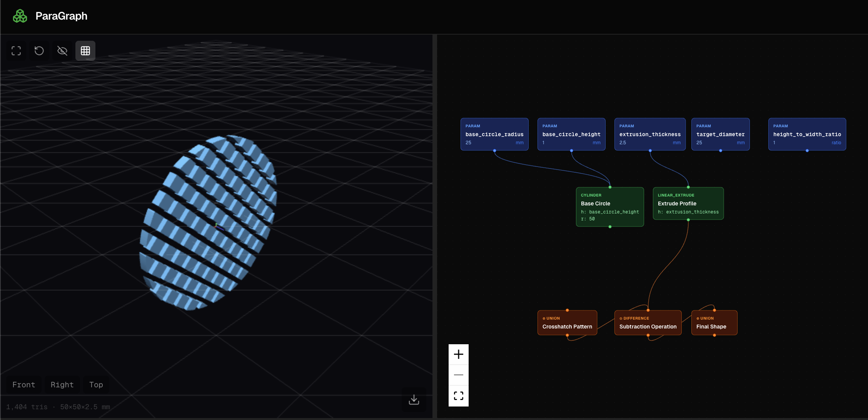Select the base_circle_height param node
Viewport: 868px width, 420px height.
[571, 134]
